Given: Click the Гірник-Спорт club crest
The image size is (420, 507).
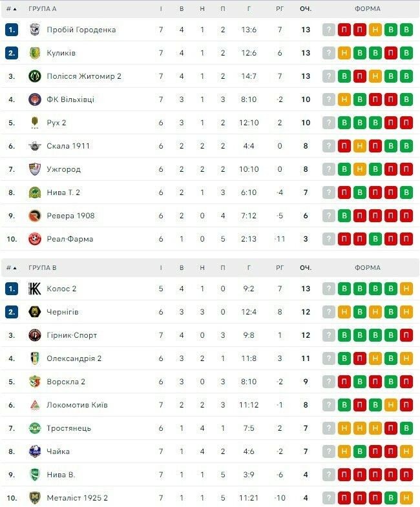Looking at the screenshot, I should coord(35,335).
